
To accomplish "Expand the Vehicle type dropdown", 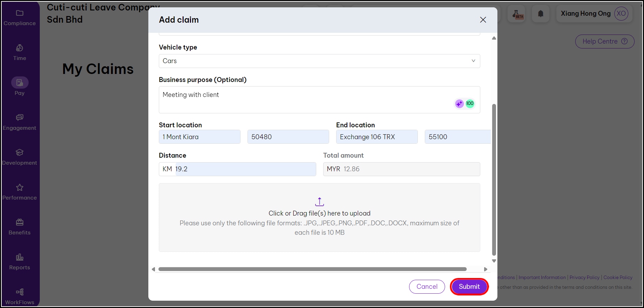I will pos(319,61).
